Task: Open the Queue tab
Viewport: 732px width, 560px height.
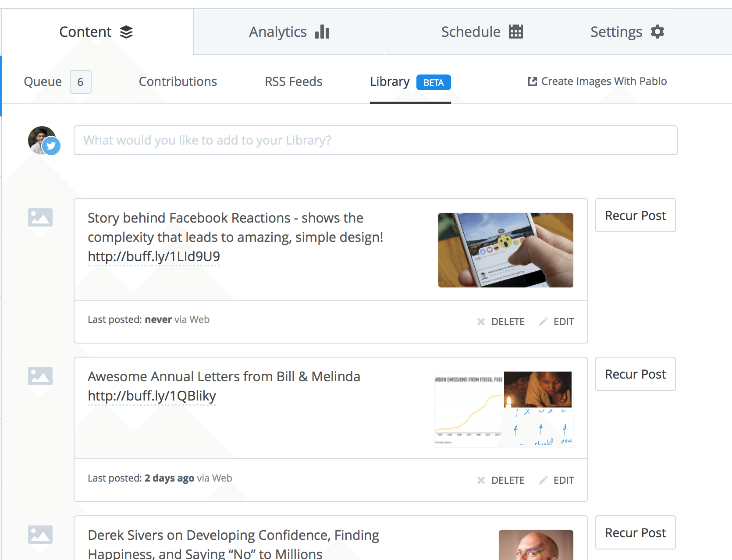Action: point(57,82)
